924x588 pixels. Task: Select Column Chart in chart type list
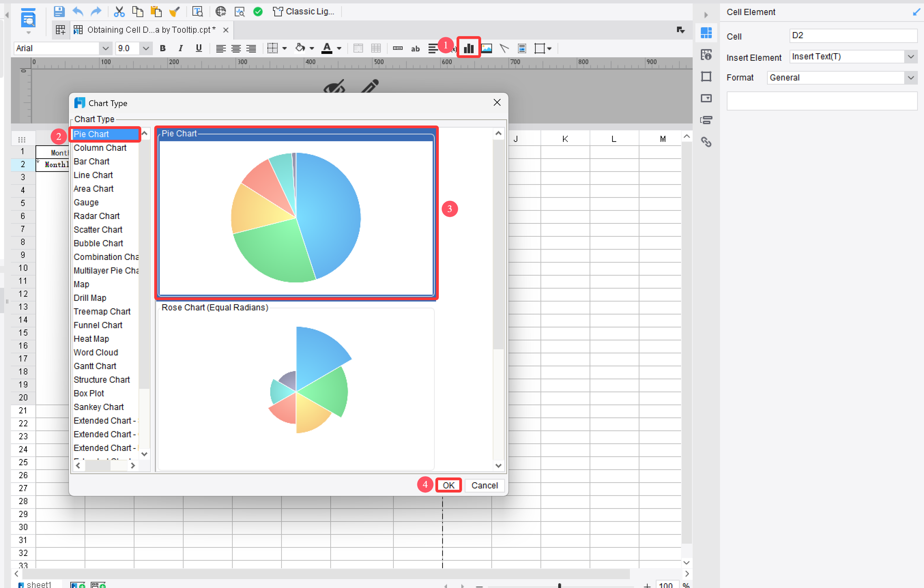point(100,148)
